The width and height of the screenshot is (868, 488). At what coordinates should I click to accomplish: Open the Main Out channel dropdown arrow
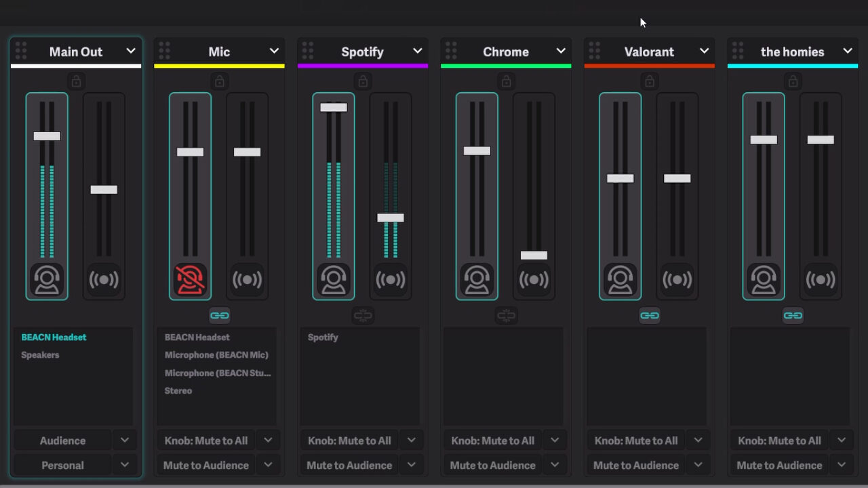131,51
